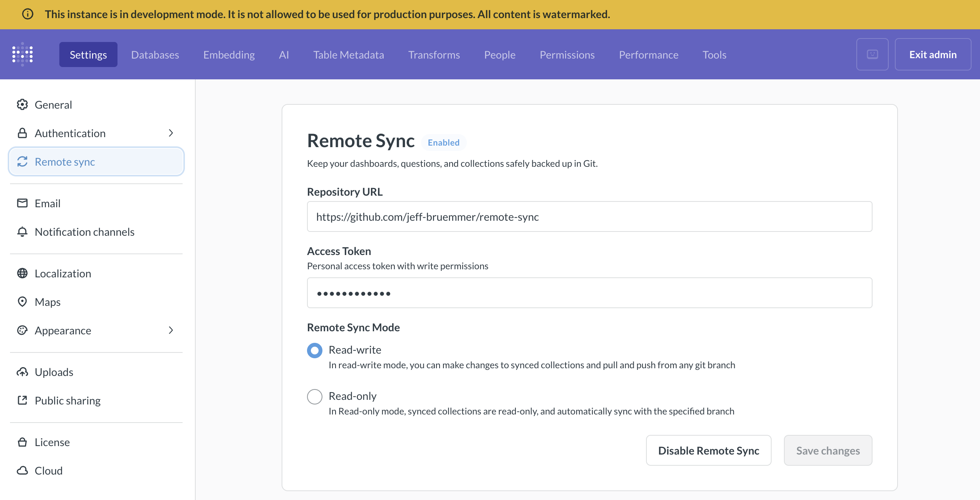Screen dimensions: 980x500
Task: Enable Read-only sync mode
Action: pos(314,396)
